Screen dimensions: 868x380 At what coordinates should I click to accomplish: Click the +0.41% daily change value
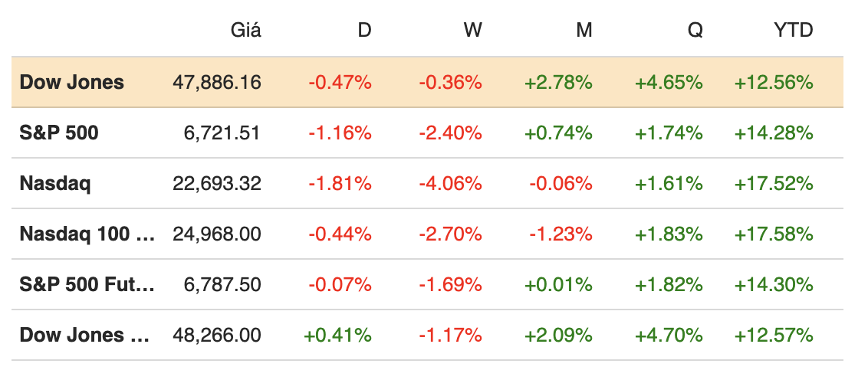(x=338, y=336)
